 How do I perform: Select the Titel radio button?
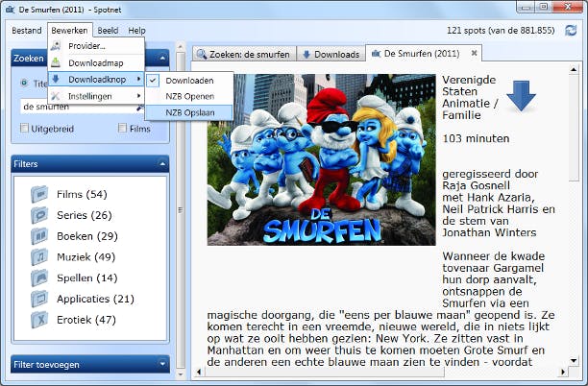pyautogui.click(x=24, y=83)
